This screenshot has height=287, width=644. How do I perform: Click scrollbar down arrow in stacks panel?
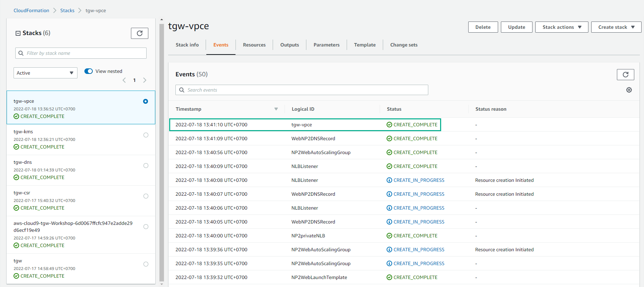tap(162, 284)
